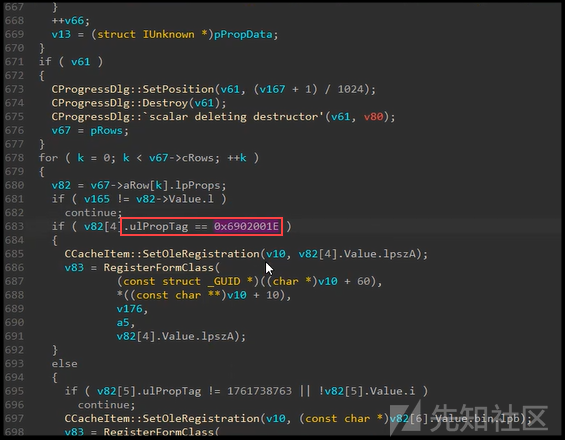Select the number 1761738763 on line 695
The width and height of the screenshot is (565, 440).
tap(259, 391)
